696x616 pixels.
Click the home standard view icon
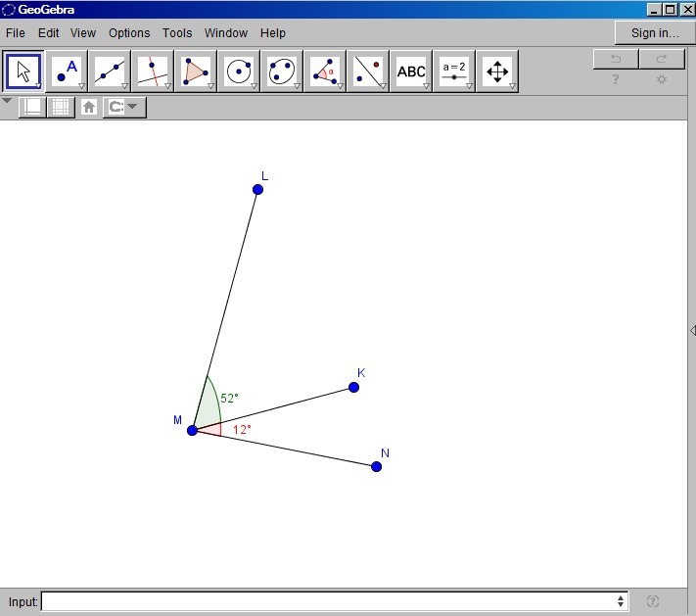tap(89, 107)
